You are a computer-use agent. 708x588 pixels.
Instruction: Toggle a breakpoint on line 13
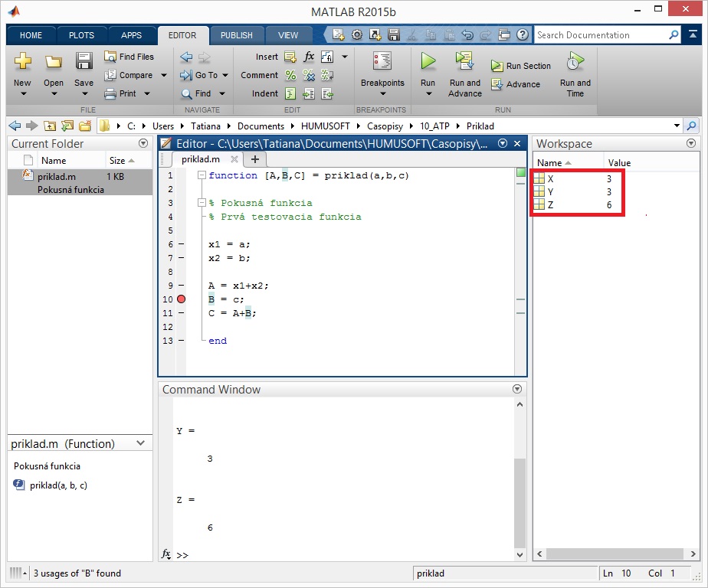coord(181,341)
